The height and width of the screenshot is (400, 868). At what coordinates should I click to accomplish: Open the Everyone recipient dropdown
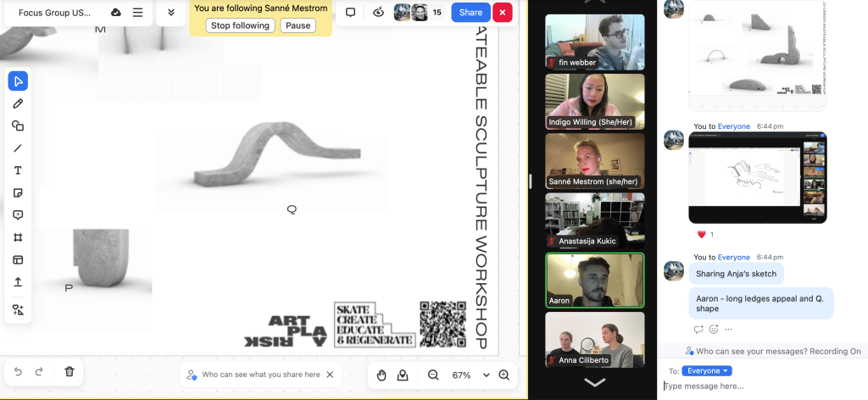pyautogui.click(x=706, y=370)
